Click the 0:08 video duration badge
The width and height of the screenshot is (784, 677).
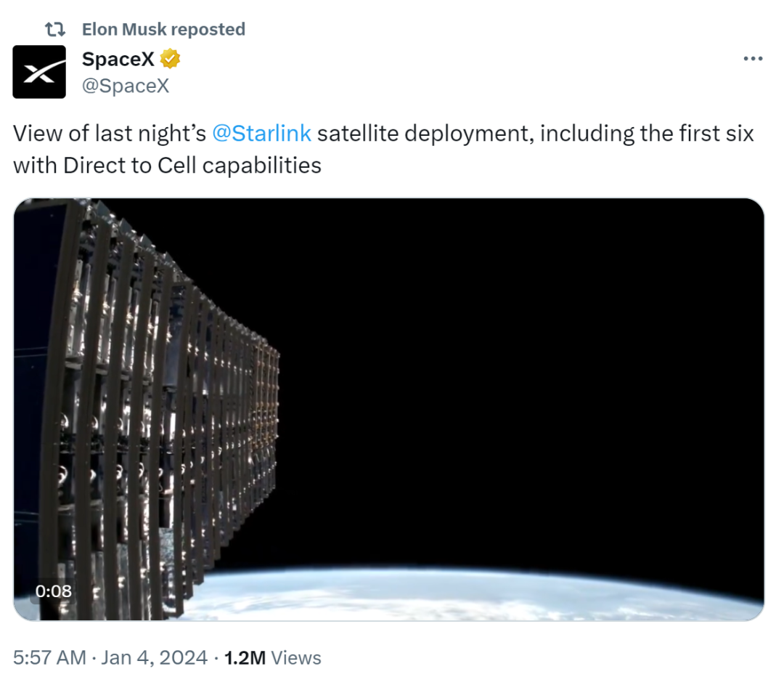(x=54, y=591)
